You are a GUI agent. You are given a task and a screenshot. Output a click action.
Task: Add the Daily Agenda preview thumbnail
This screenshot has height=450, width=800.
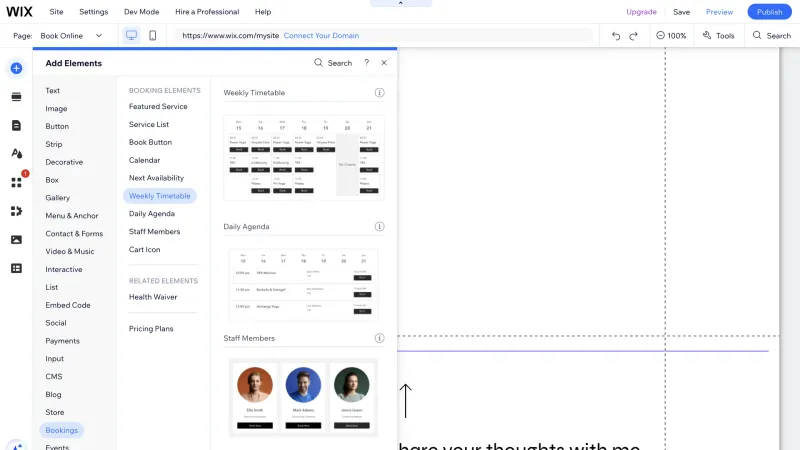304,285
